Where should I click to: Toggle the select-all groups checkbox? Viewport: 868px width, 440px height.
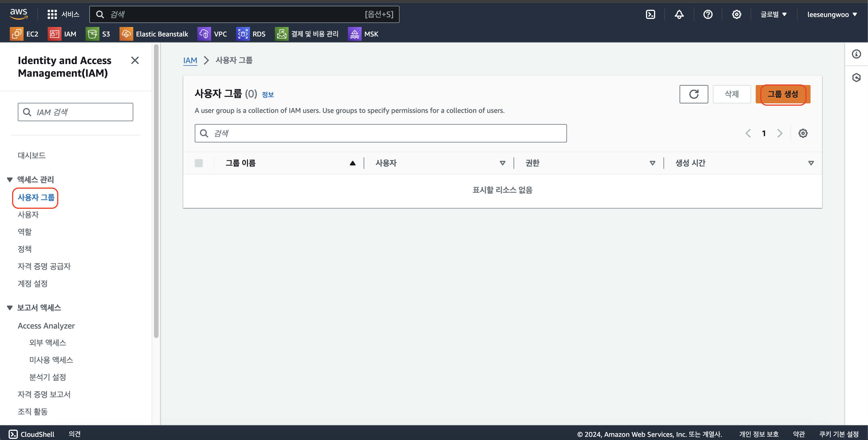199,163
